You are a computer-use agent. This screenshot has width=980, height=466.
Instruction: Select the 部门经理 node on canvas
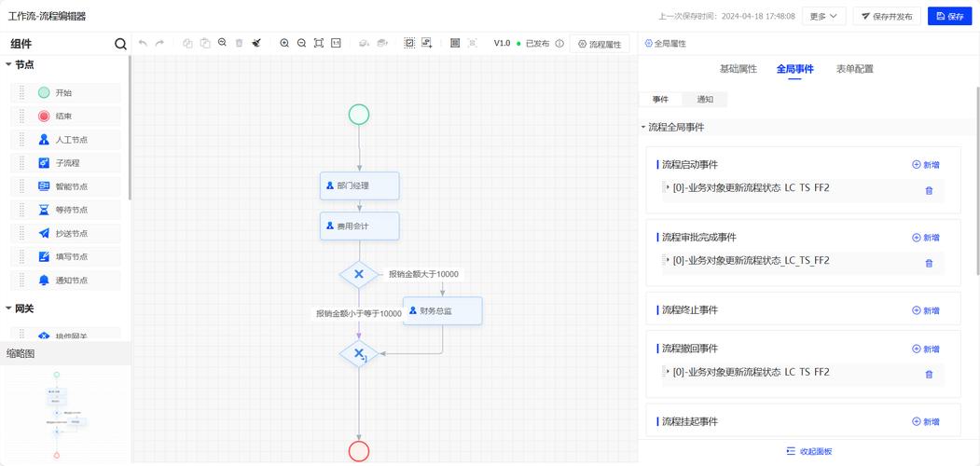point(359,185)
